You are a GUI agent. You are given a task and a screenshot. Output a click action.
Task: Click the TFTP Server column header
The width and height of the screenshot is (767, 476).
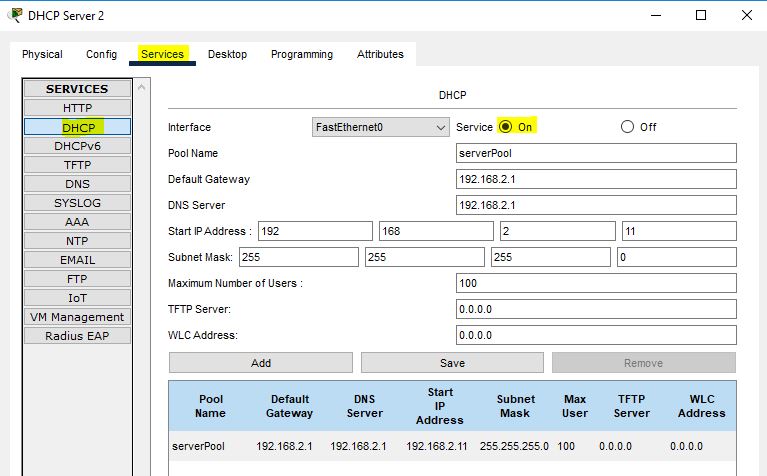point(632,406)
